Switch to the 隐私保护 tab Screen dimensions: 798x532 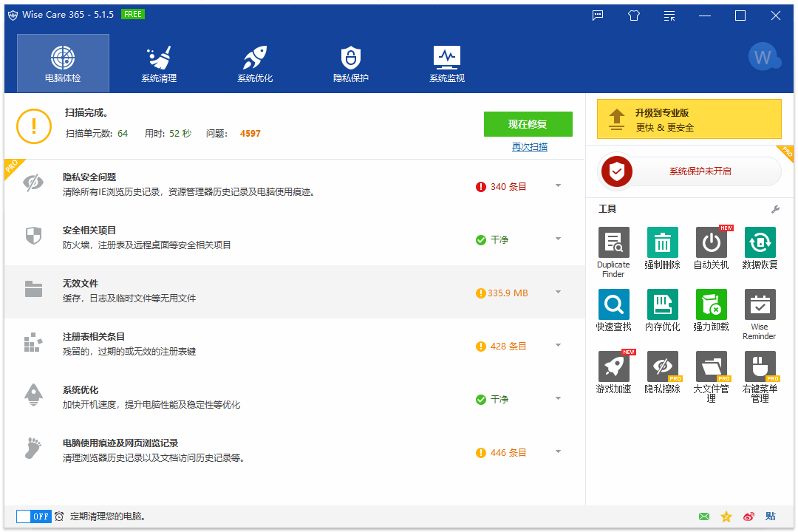click(x=351, y=63)
